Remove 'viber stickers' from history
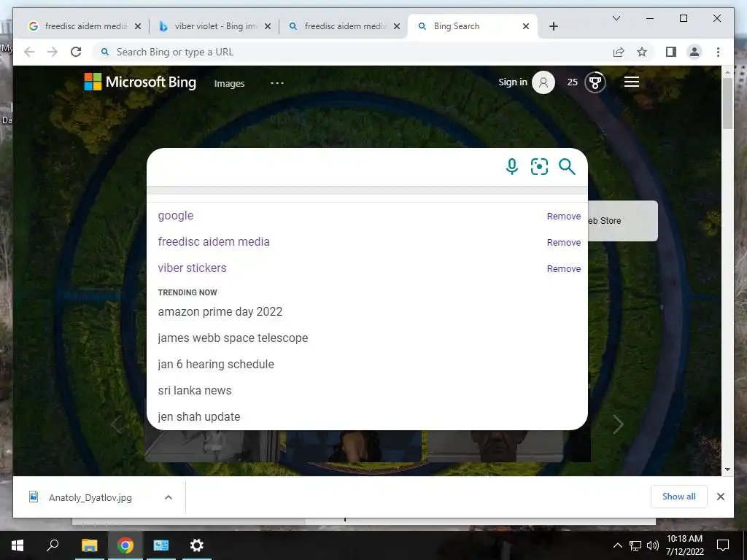This screenshot has height=560, width=747. point(564,268)
